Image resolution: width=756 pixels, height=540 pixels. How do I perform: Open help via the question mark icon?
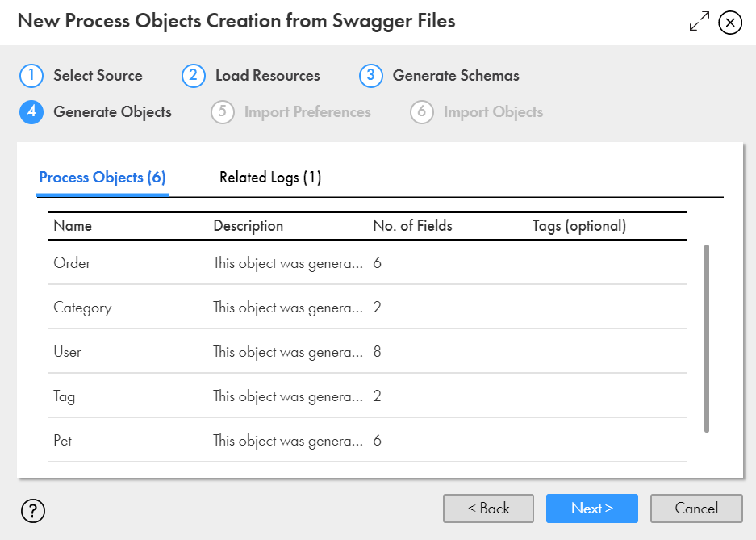tap(33, 511)
